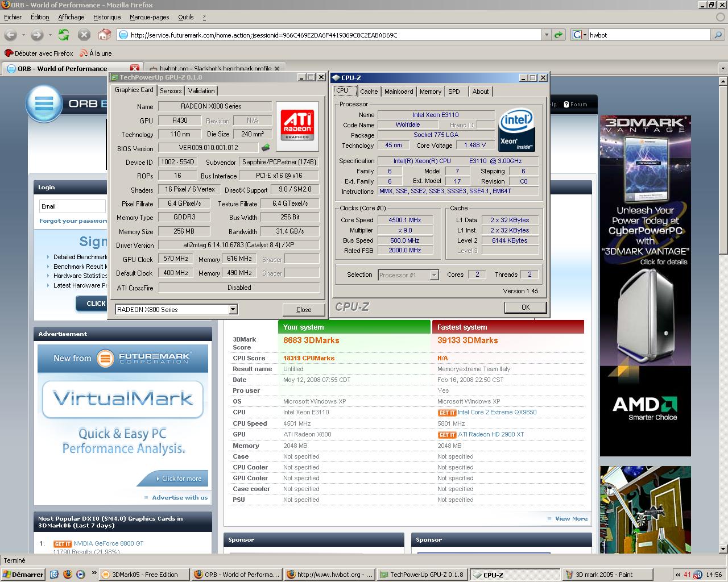The width and height of the screenshot is (728, 582).
Task: Click Forgot your password link
Action: tap(73, 221)
